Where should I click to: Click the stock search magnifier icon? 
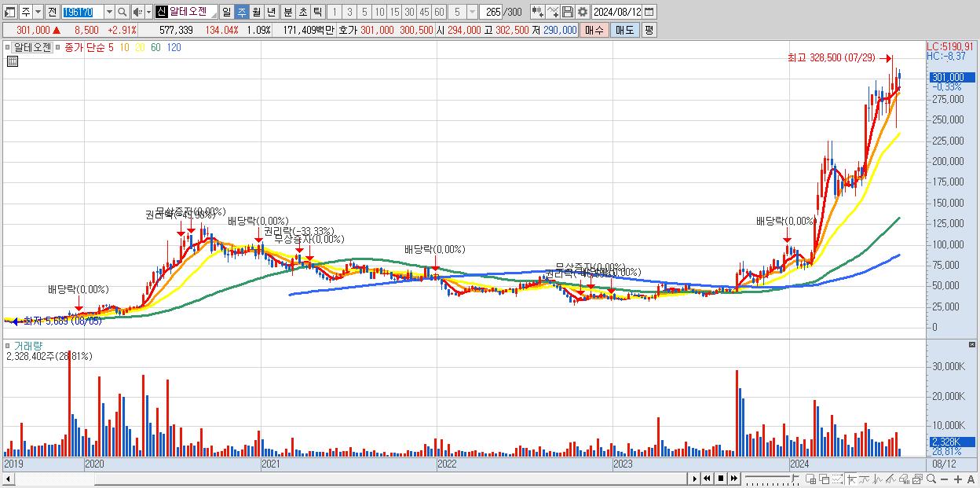click(122, 12)
